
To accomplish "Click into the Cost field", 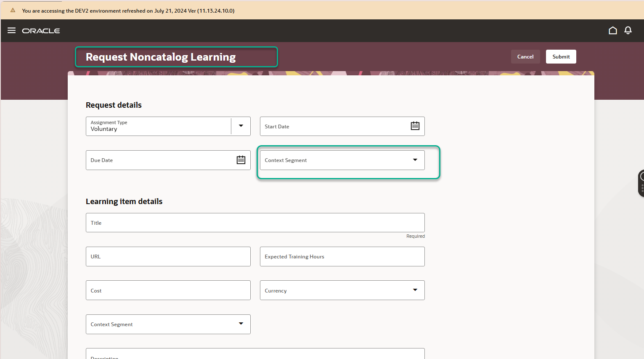I will point(168,290).
